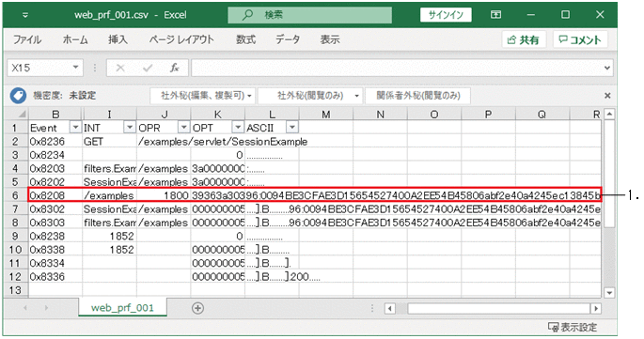Add a new sheet with plus icon

198,308
